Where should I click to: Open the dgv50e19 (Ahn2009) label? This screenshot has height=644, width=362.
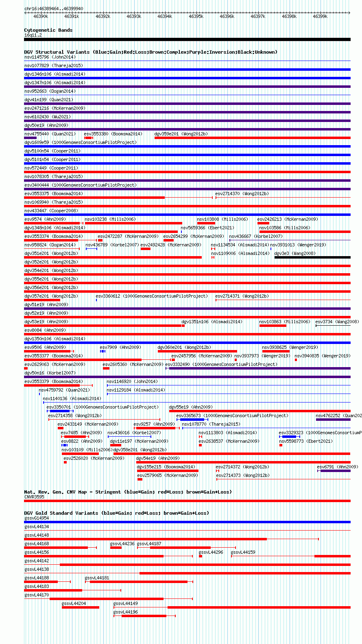point(46,125)
